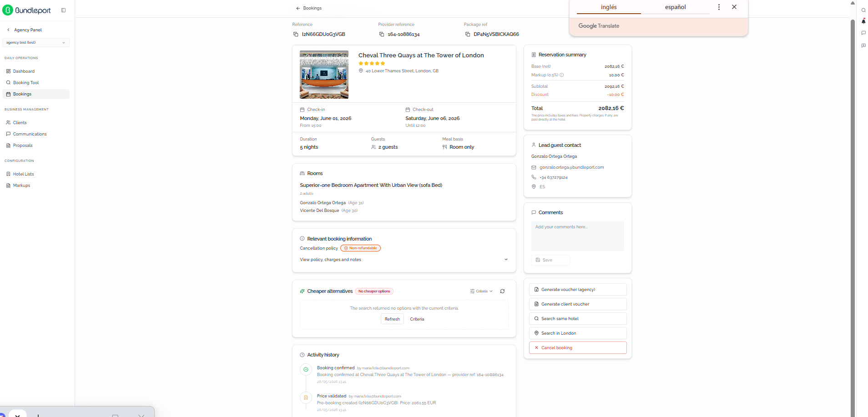The width and height of the screenshot is (868, 417).
Task: Open Communications in the sidebar
Action: (x=36, y=134)
